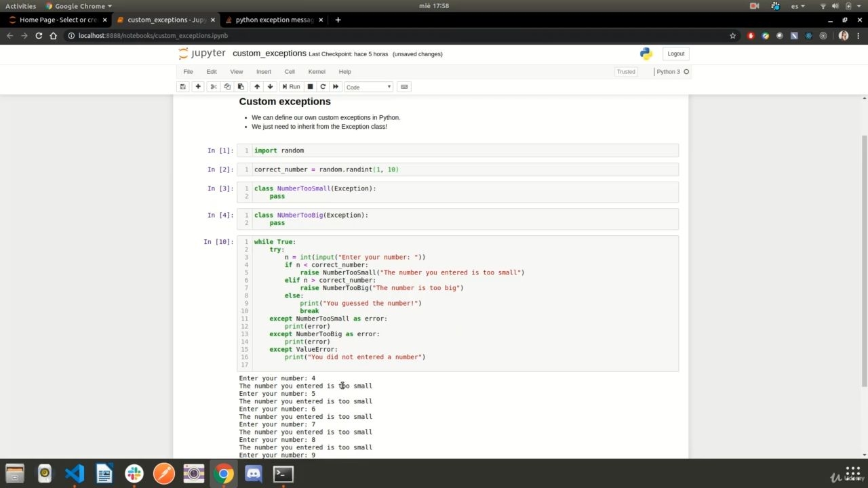Open the cell type dropdown showing Code

point(369,87)
